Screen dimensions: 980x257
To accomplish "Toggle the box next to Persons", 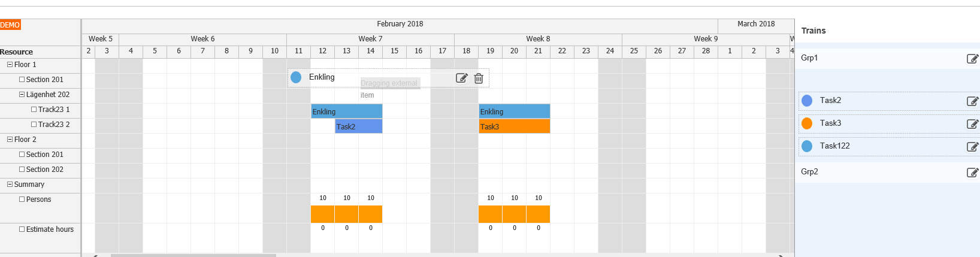I will click(22, 199).
